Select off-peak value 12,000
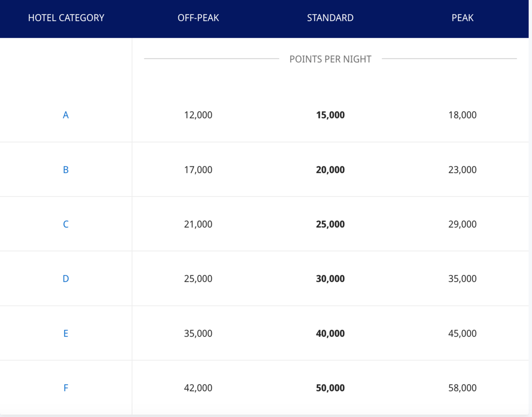This screenshot has width=532, height=417. pos(198,115)
